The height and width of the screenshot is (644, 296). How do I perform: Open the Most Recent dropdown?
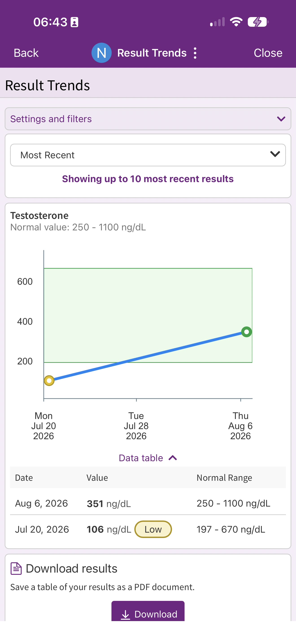pos(148,155)
